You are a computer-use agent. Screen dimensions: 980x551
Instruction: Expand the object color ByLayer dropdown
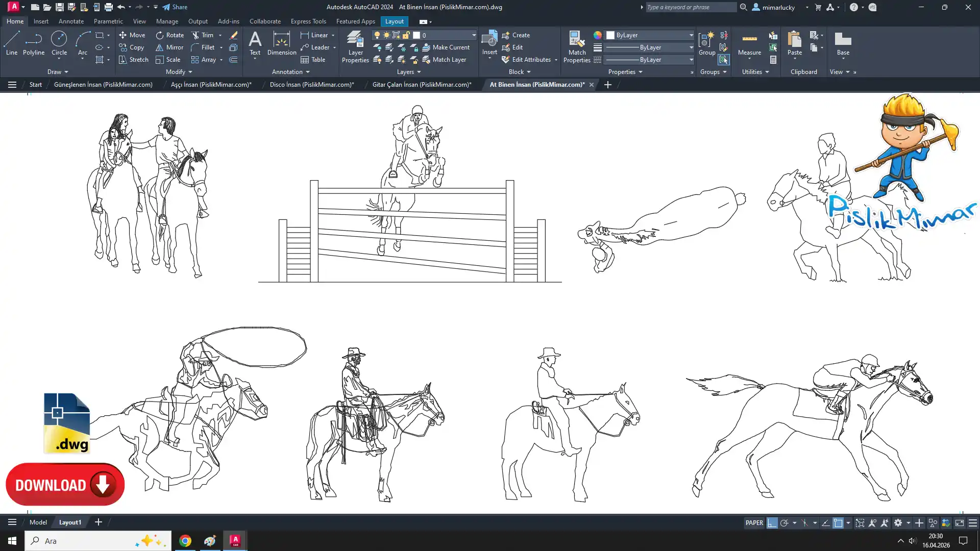click(x=691, y=35)
